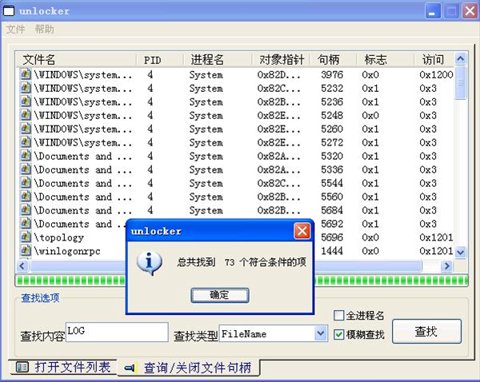Click handle value 3976
Image resolution: width=480 pixels, height=382 pixels.
point(332,74)
